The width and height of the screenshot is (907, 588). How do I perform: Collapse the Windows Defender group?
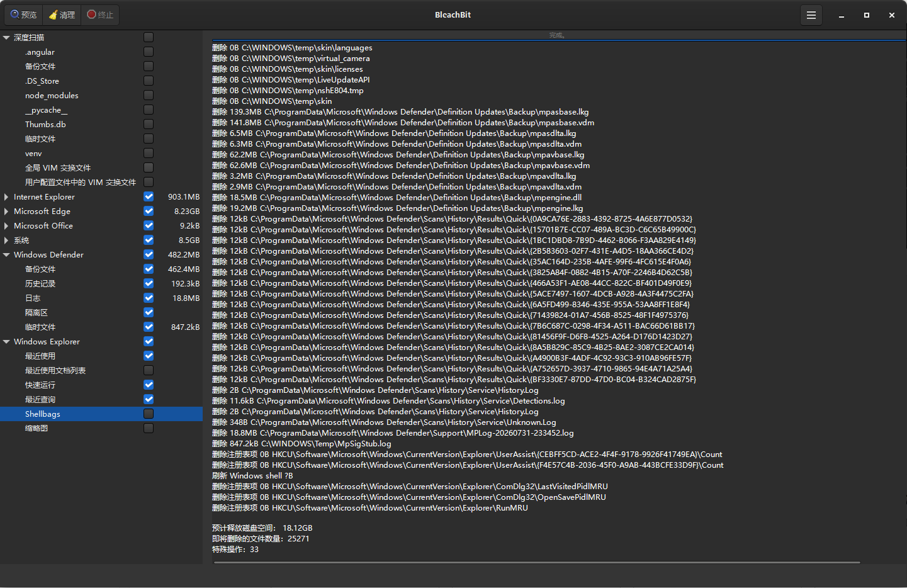(6, 255)
